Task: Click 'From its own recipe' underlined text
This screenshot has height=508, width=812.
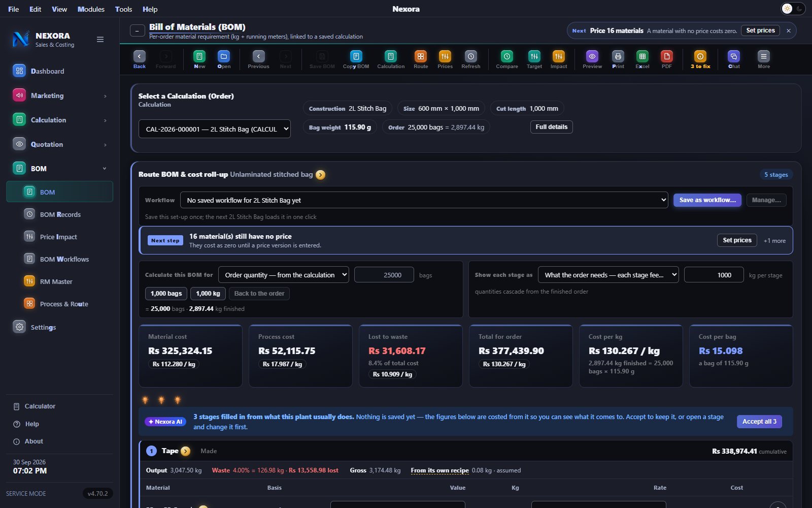Action: click(439, 470)
